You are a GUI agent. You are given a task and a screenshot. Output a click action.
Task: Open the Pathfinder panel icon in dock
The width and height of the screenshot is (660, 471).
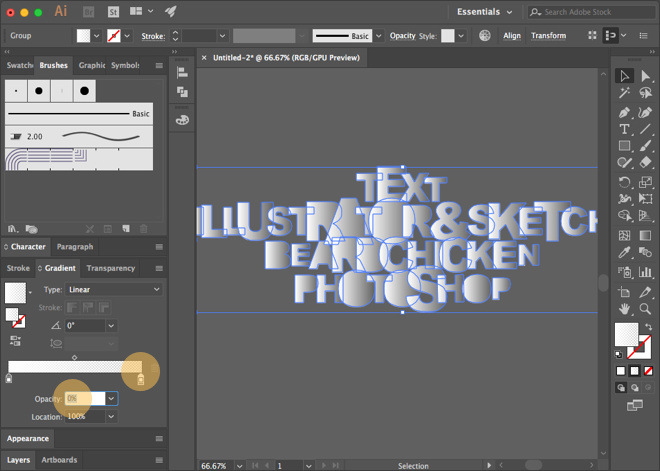[182, 92]
